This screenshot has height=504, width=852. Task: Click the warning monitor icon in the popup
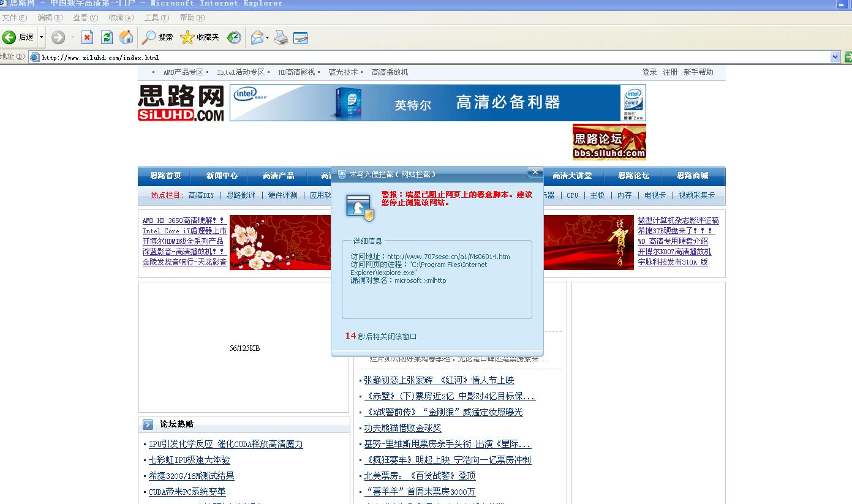(360, 208)
